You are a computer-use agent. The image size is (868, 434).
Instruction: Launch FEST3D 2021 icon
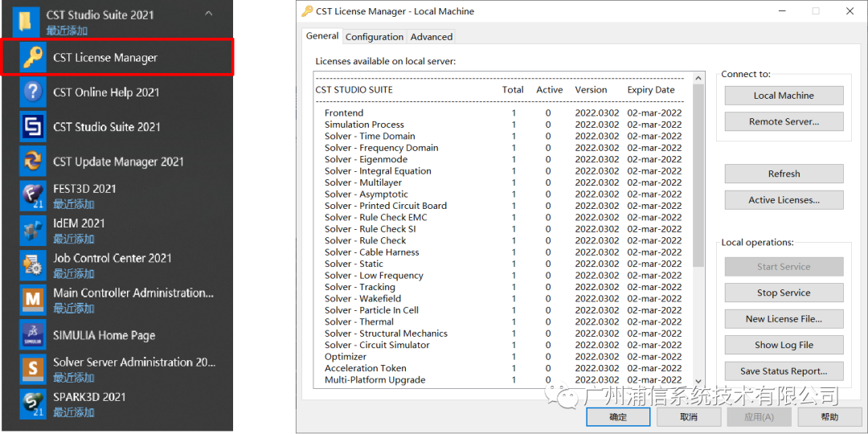33,196
